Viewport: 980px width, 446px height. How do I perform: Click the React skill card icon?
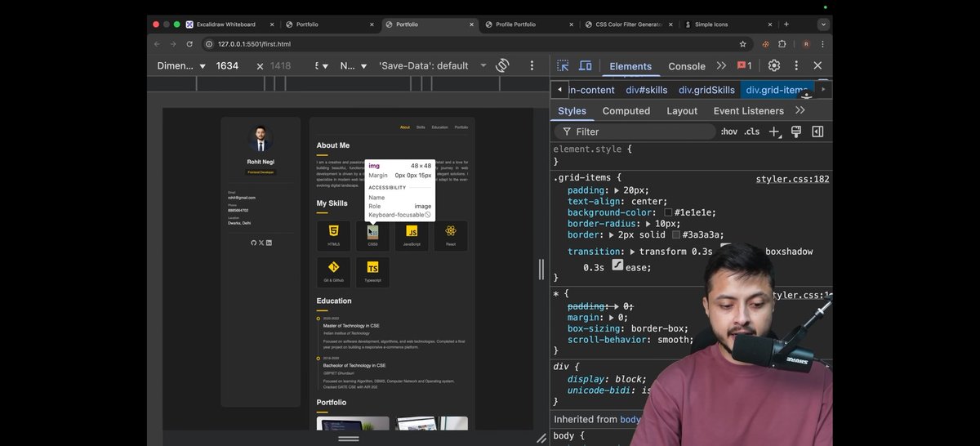451,231
